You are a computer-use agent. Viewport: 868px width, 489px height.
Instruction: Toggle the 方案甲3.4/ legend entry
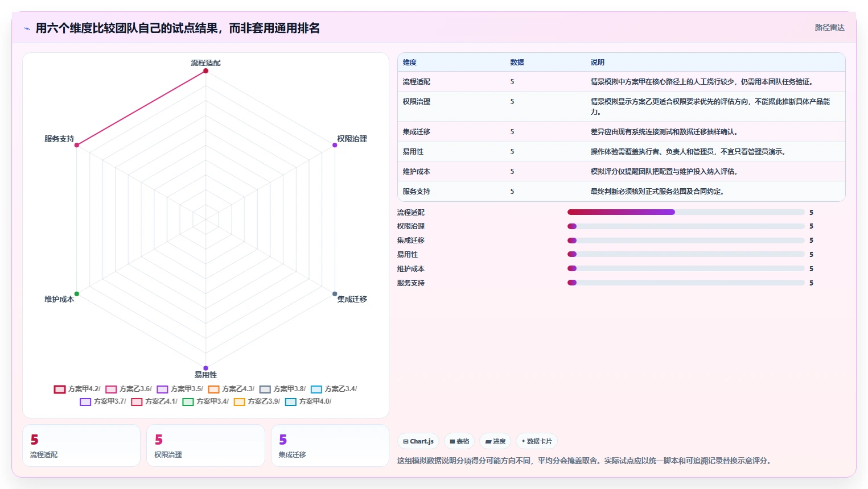pos(205,401)
